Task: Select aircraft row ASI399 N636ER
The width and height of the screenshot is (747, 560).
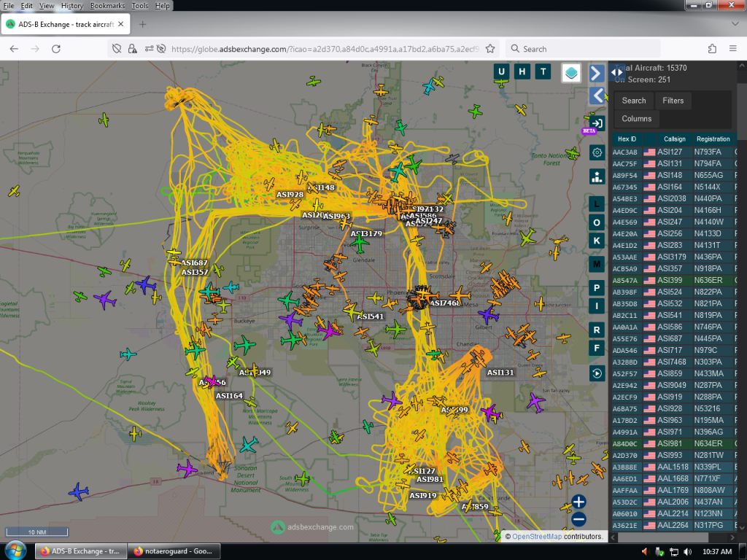Action: click(673, 281)
